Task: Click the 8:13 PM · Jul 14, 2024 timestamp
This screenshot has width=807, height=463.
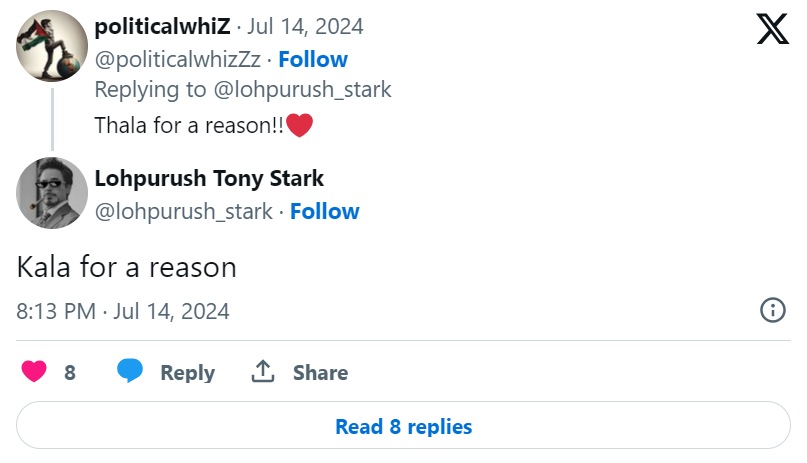Action: [x=123, y=311]
